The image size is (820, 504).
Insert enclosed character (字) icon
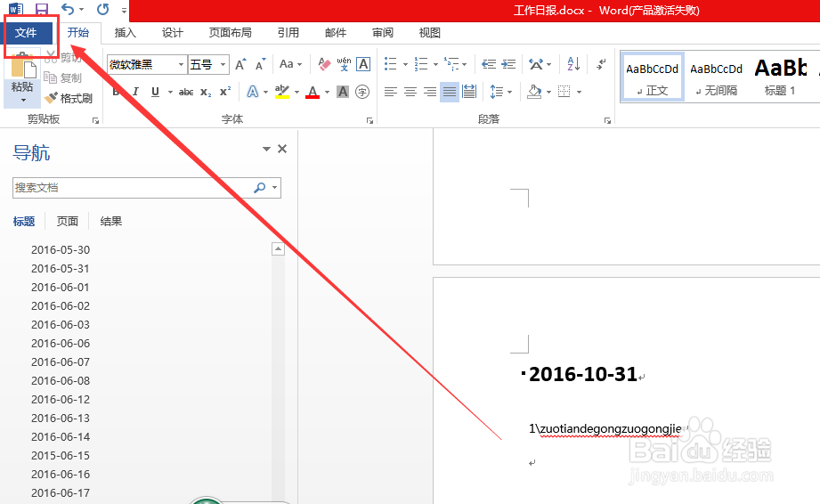pos(362,92)
